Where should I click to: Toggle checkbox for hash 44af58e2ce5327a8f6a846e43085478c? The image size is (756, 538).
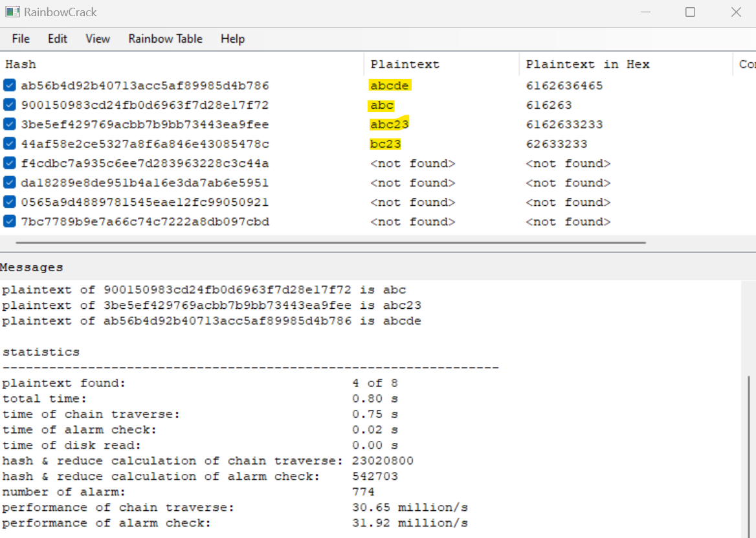[9, 144]
